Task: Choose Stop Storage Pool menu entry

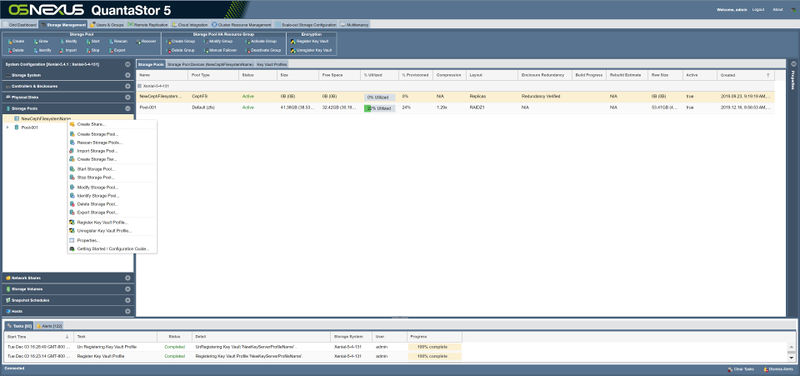Action: [x=112, y=178]
